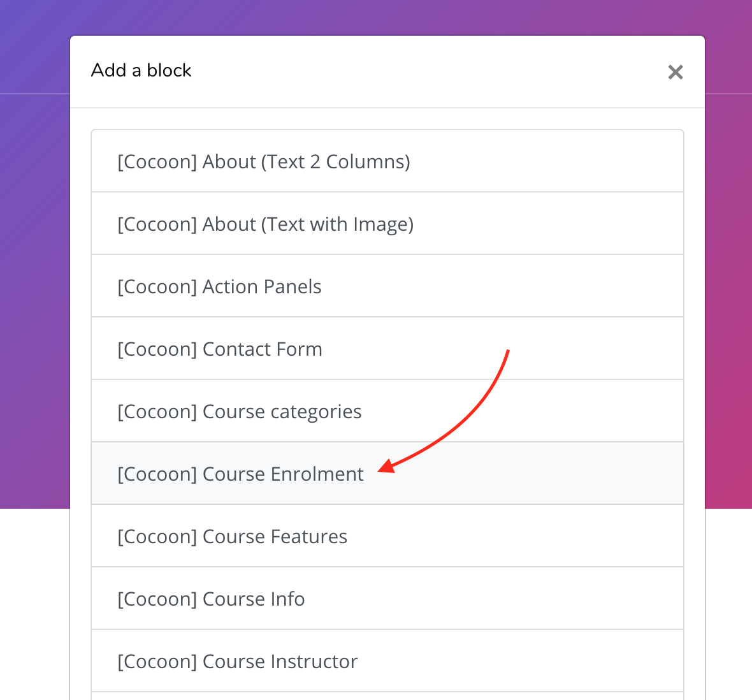Choose the Cocoon Action Panels block
Screen dimensions: 752x700
tap(387, 286)
